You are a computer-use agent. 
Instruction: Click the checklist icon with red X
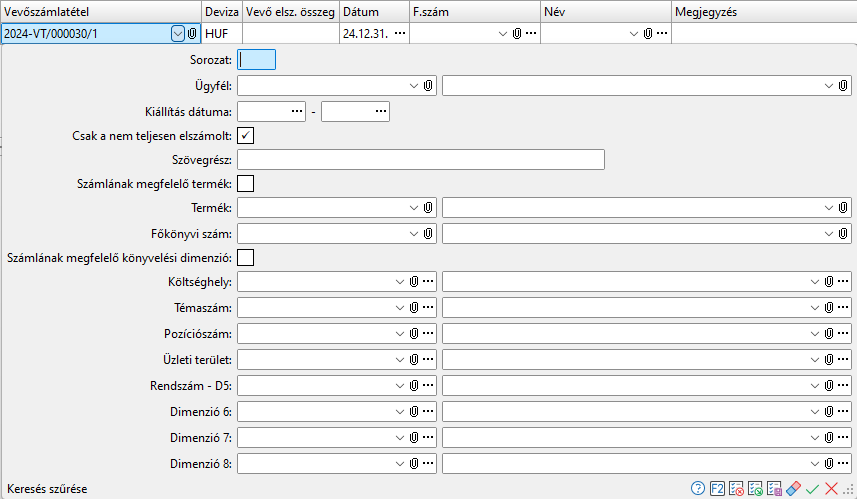[x=736, y=488]
